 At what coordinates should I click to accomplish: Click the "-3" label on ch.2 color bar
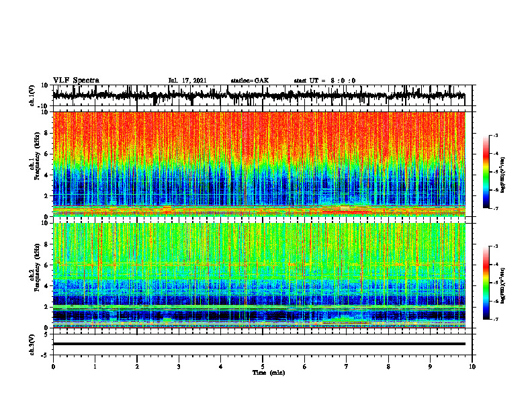[x=495, y=246]
